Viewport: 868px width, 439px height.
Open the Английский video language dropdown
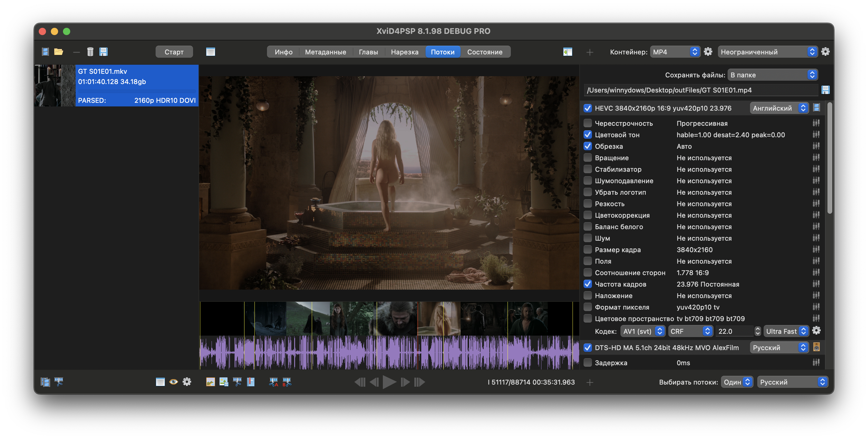[x=779, y=108]
